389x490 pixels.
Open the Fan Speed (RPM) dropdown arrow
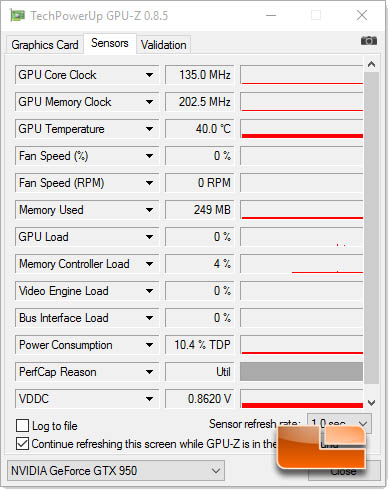click(149, 183)
